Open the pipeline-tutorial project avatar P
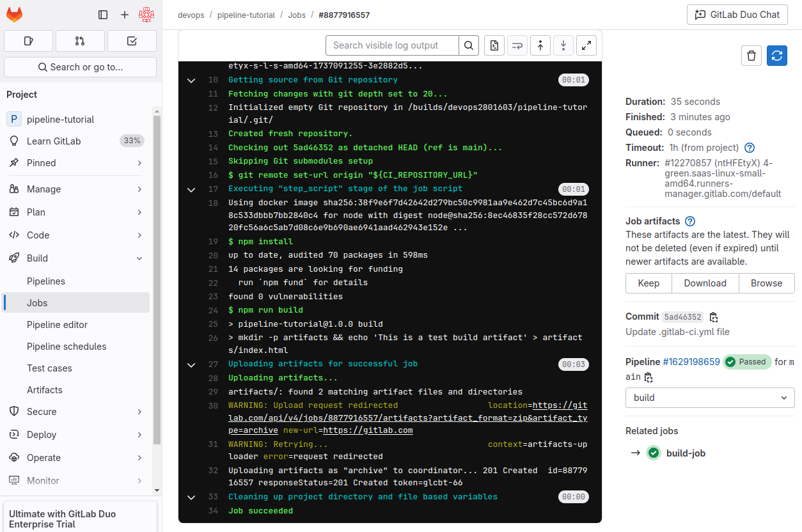The width and height of the screenshot is (802, 532). (x=13, y=119)
